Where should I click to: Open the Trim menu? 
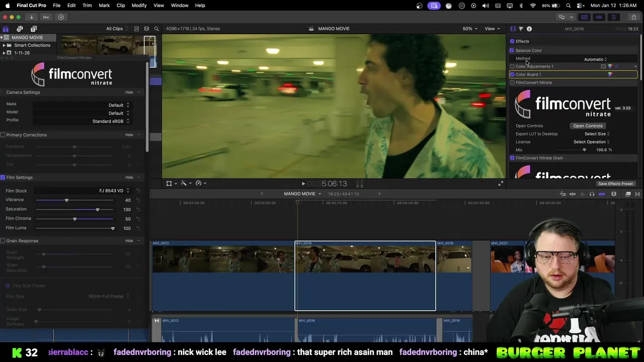[x=87, y=5]
